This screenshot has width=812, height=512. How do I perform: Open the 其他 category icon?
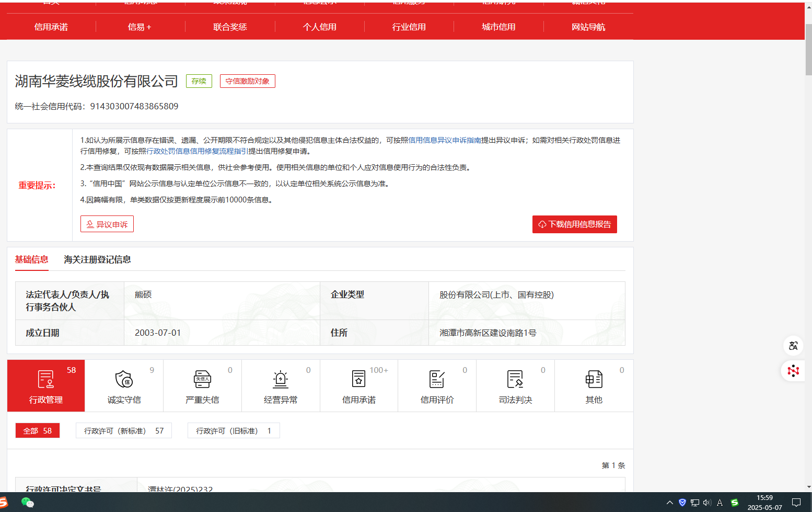(594, 379)
